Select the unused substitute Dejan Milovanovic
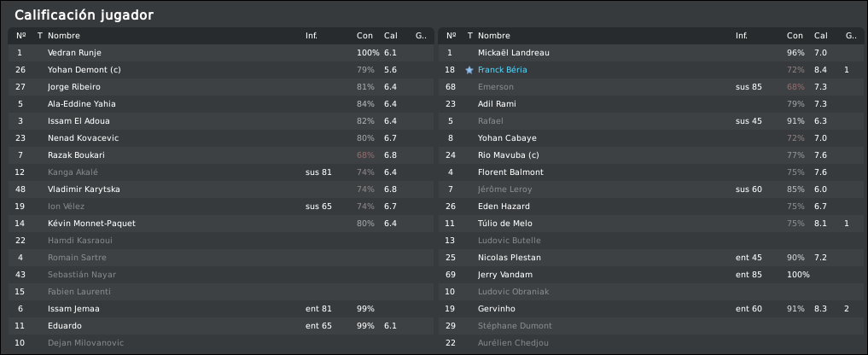This screenshot has height=355, width=868. (85, 343)
